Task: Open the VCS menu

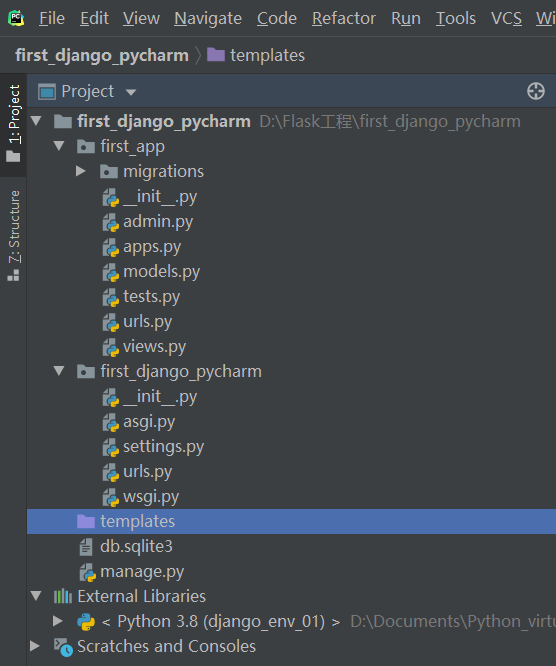Action: click(x=506, y=18)
